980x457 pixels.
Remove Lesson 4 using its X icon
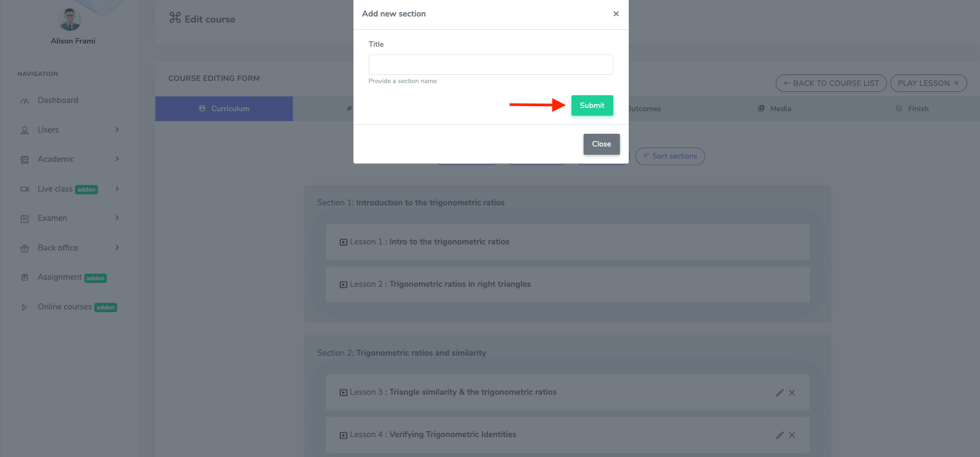pyautogui.click(x=792, y=435)
